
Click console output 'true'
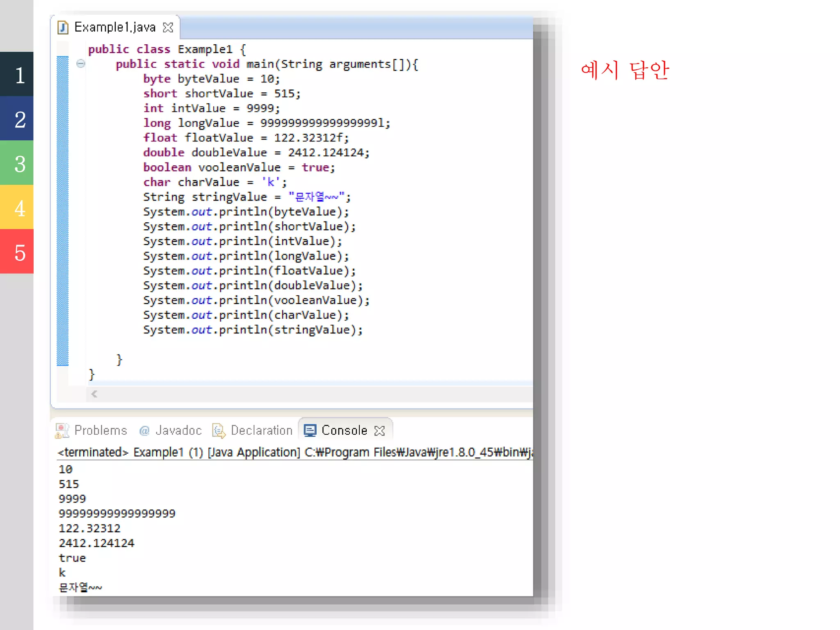pyautogui.click(x=72, y=558)
